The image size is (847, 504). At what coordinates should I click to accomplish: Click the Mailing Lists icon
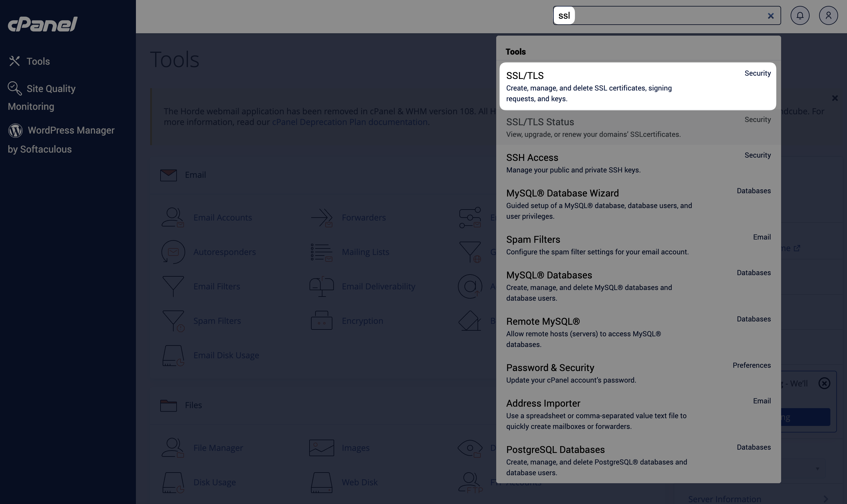point(321,252)
